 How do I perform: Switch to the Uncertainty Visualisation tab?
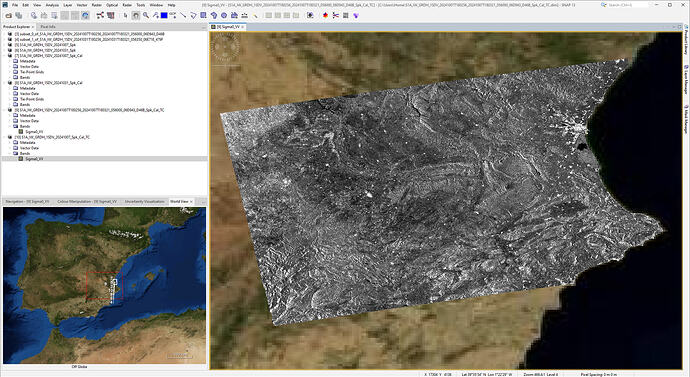[144, 201]
